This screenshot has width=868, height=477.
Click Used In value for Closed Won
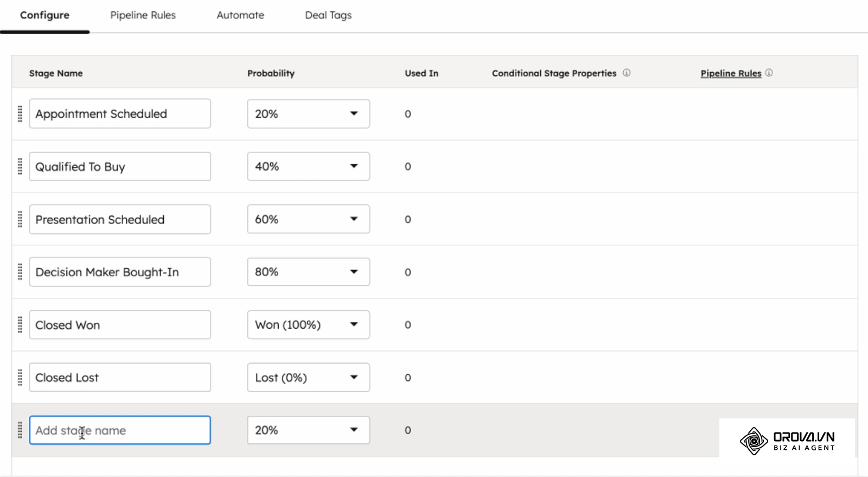point(408,325)
